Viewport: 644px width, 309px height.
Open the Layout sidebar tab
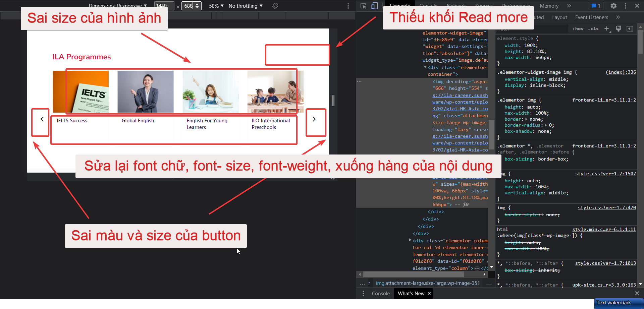click(559, 17)
